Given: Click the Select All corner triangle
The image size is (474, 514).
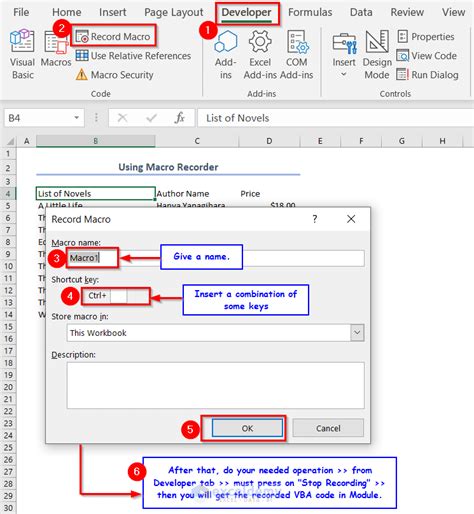Looking at the screenshot, I should coord(10,141).
